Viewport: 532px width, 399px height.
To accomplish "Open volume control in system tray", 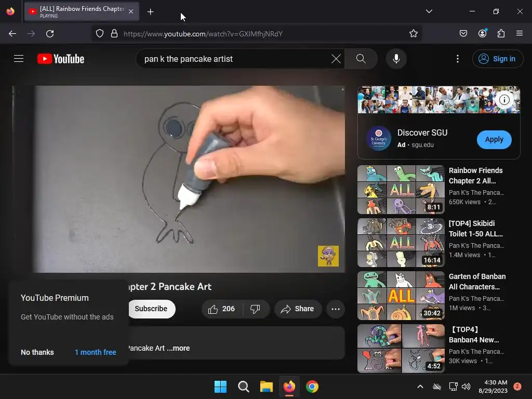I will pyautogui.click(x=466, y=387).
